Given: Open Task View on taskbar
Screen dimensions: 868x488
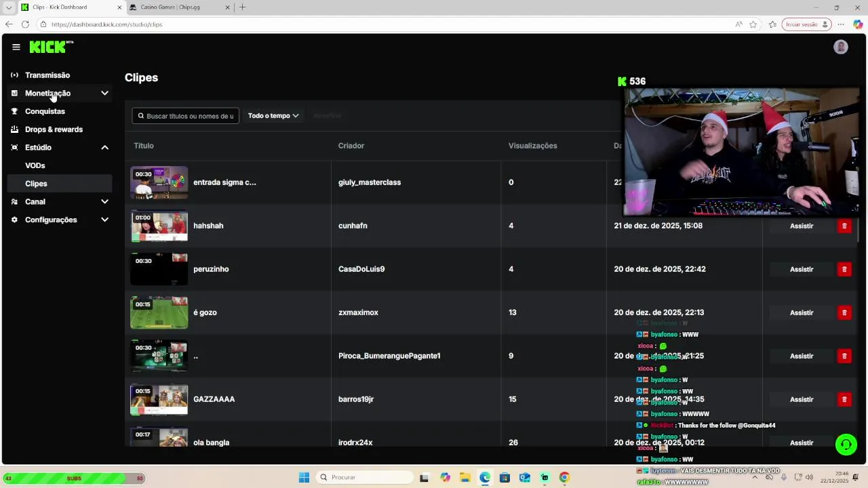Looking at the screenshot, I should [425, 477].
